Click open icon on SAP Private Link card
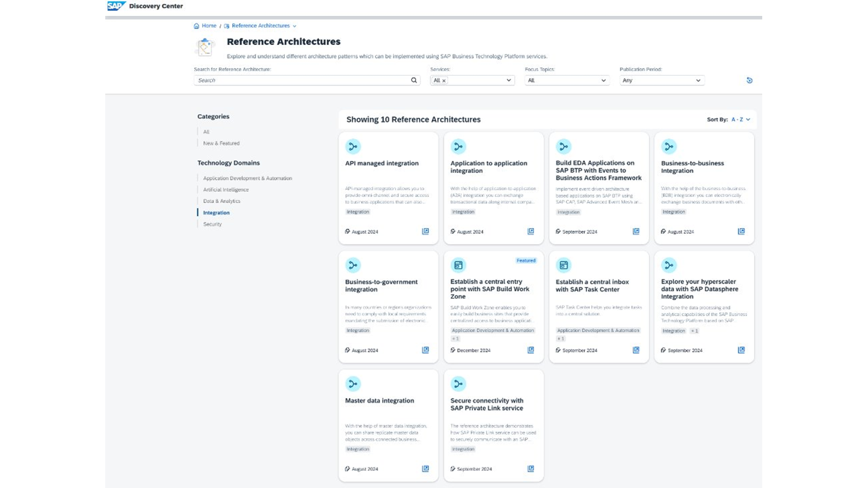 (531, 469)
